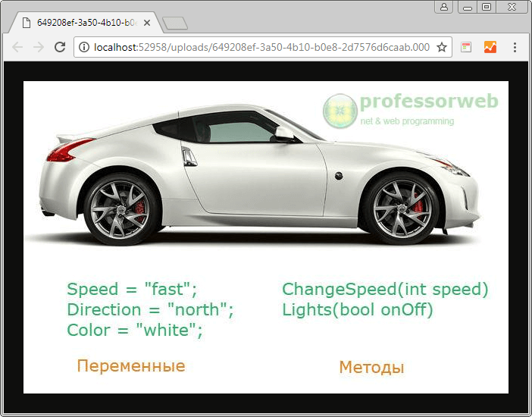Minimize the browser window
532x417 pixels.
[468, 7]
